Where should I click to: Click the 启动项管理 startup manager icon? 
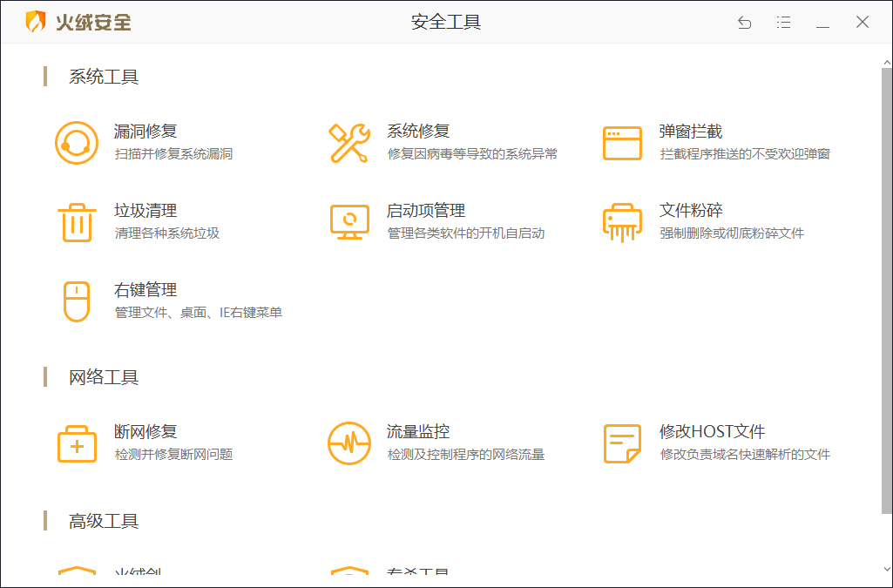click(x=348, y=222)
